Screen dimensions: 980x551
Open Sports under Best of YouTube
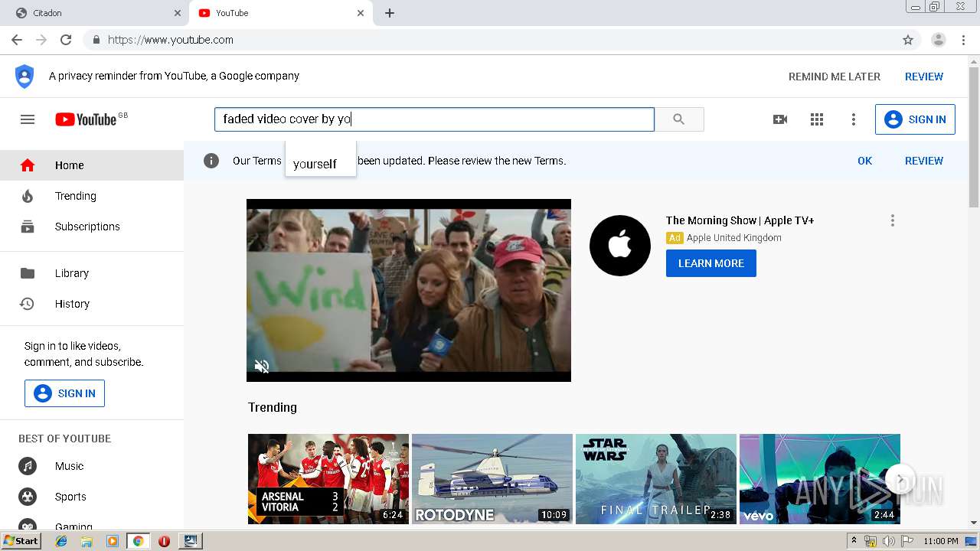click(92, 497)
